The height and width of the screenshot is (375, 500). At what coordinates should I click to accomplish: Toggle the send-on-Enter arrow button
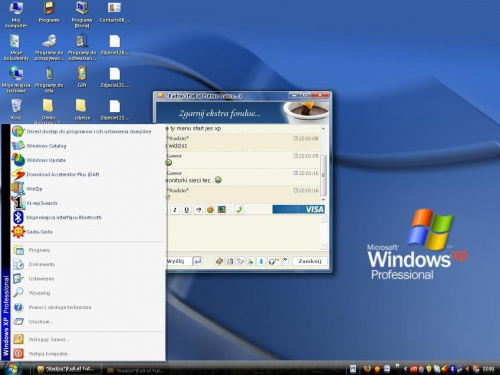pos(197,261)
